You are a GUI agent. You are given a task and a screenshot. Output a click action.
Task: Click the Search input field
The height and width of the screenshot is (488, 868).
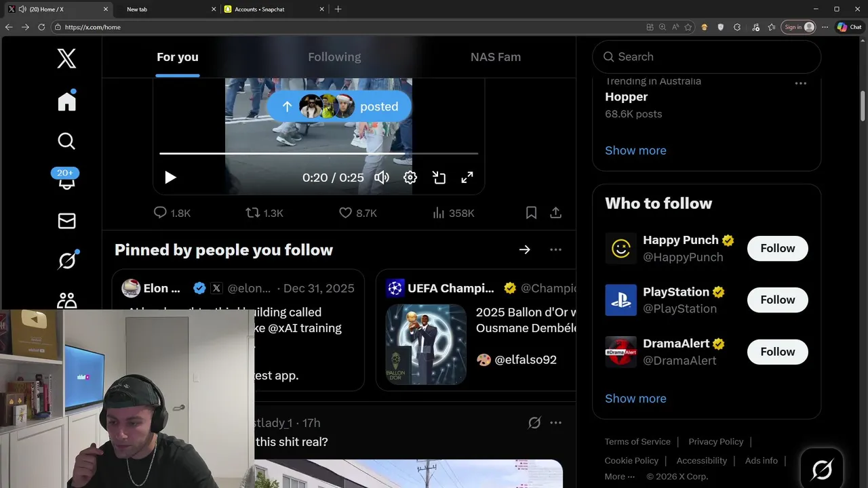(707, 57)
